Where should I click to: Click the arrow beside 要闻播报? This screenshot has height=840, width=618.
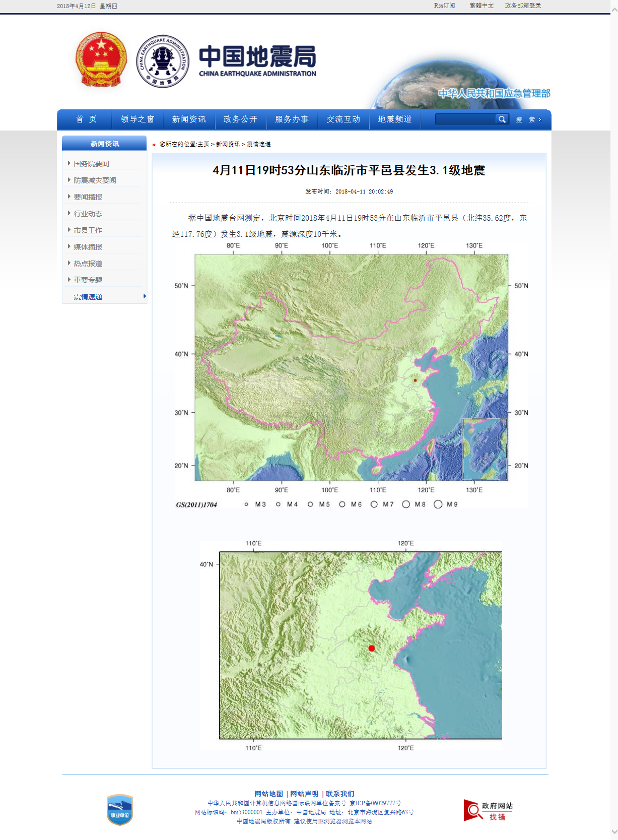(x=69, y=197)
